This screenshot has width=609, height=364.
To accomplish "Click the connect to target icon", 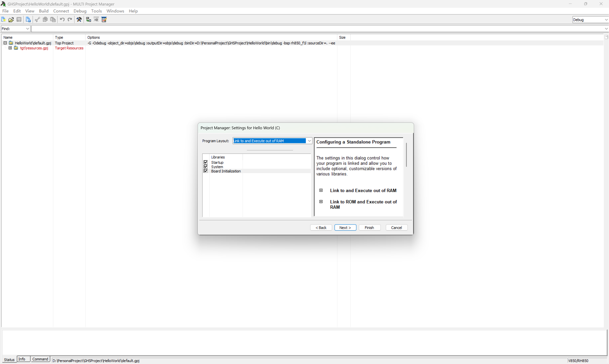I will pyautogui.click(x=88, y=19).
